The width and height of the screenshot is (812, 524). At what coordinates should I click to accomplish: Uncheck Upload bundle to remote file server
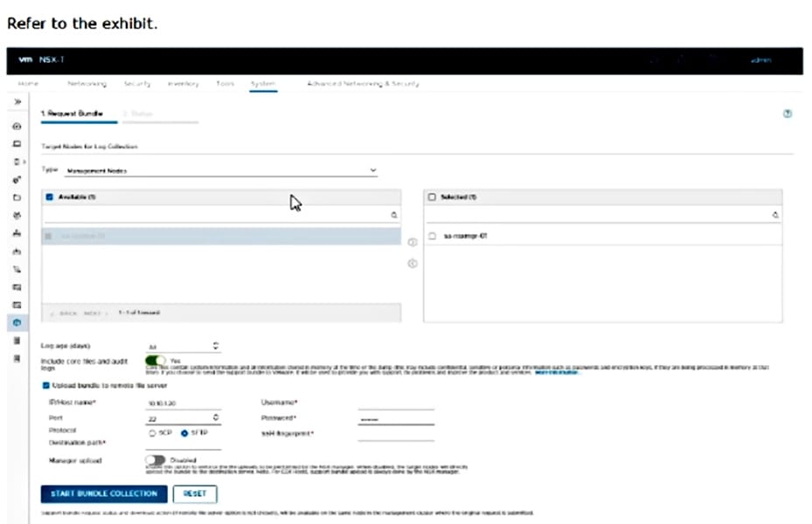point(46,385)
